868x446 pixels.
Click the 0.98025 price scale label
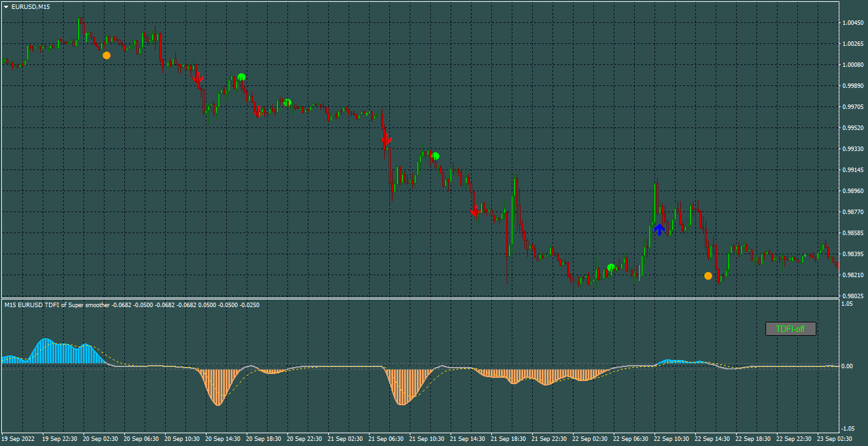[853, 296]
